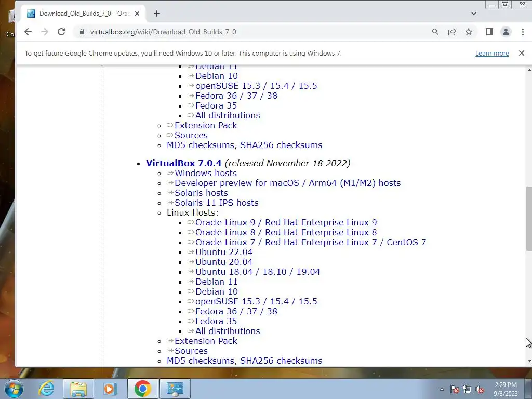This screenshot has height=399, width=532.
Task: Open openSUSE link in upper release list
Action: [256, 86]
